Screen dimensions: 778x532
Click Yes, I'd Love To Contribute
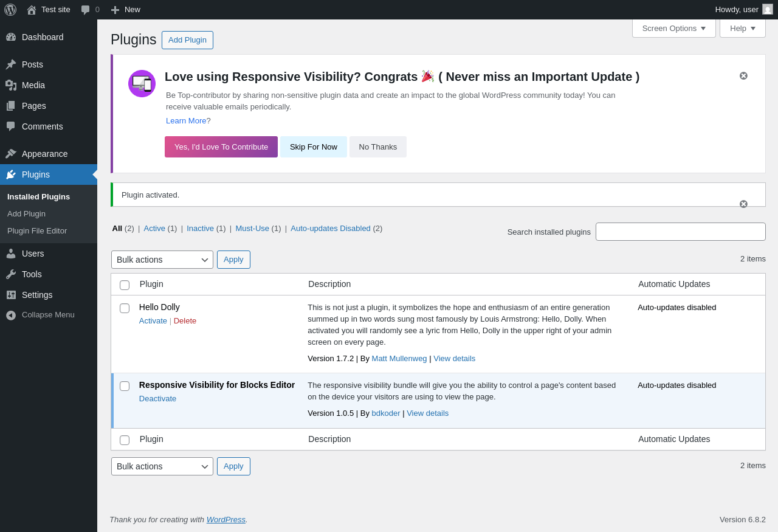(x=221, y=147)
